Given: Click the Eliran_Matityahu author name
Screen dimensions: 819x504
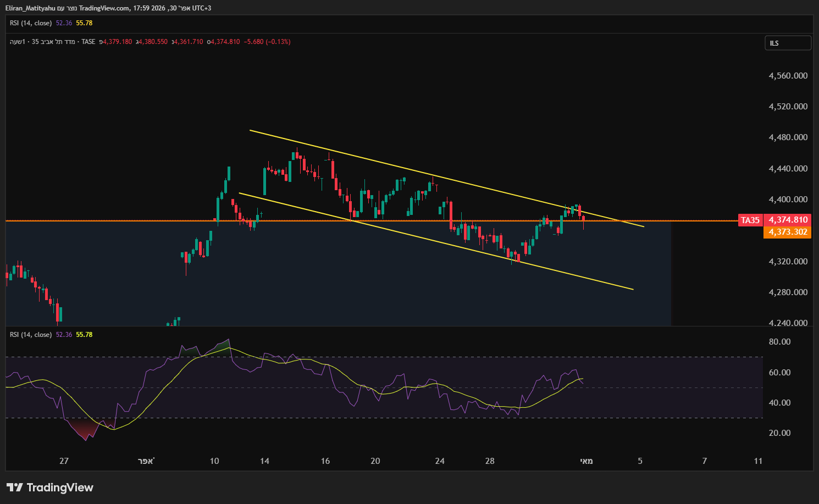Looking at the screenshot, I should (30, 8).
